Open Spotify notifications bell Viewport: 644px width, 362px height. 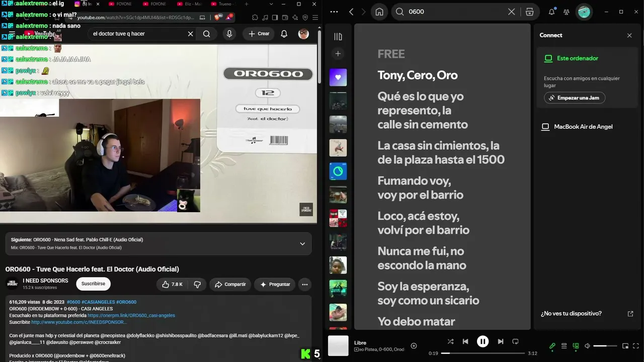(551, 12)
